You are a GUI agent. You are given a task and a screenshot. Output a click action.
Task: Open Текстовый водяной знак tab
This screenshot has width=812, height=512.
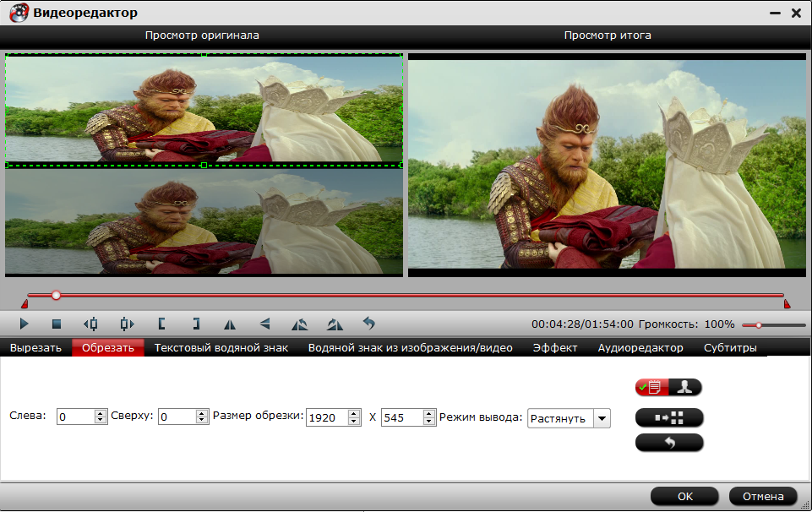pyautogui.click(x=221, y=348)
